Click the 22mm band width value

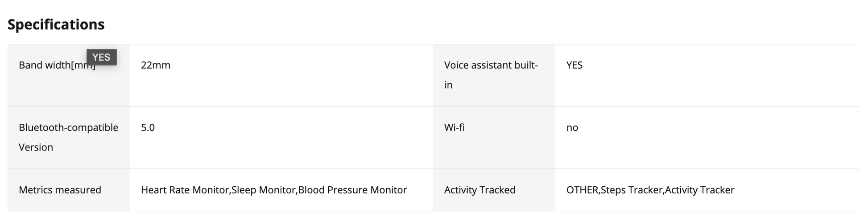(x=156, y=65)
